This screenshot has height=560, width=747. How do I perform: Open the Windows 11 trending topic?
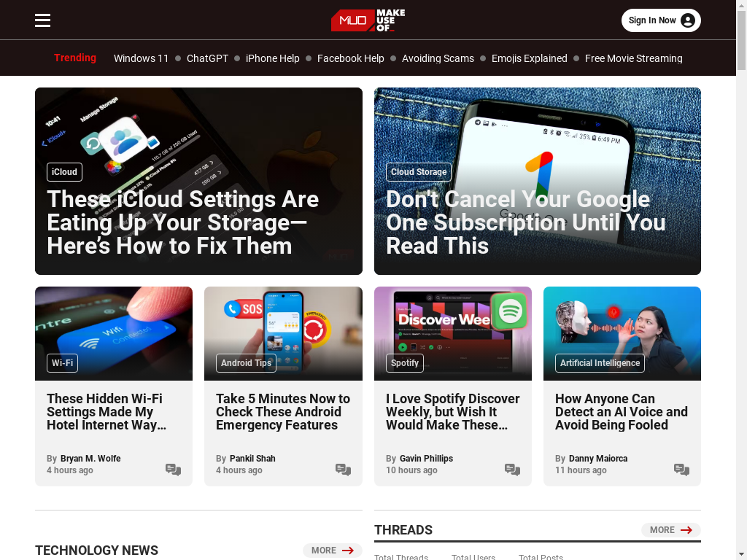(x=141, y=58)
